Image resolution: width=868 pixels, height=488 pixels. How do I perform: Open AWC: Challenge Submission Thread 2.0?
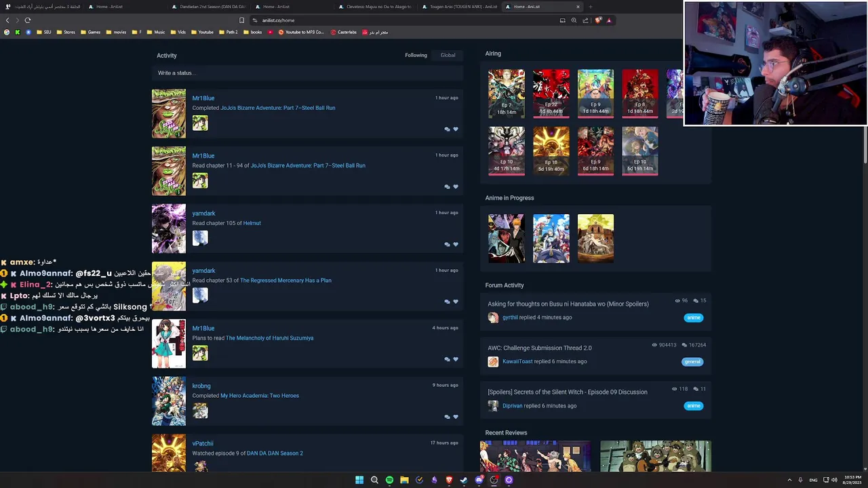[540, 348]
